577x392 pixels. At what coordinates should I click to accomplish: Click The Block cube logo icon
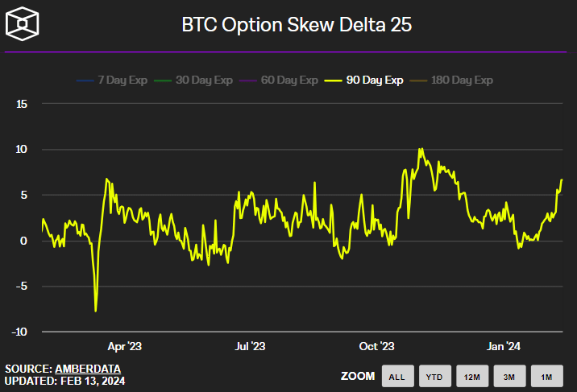(23, 25)
